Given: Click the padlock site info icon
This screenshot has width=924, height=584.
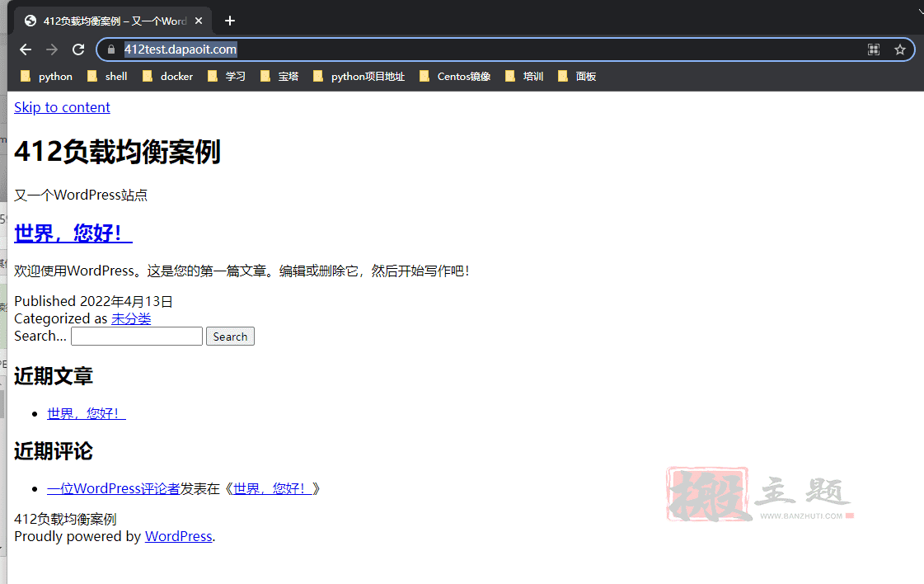Looking at the screenshot, I should [110, 49].
